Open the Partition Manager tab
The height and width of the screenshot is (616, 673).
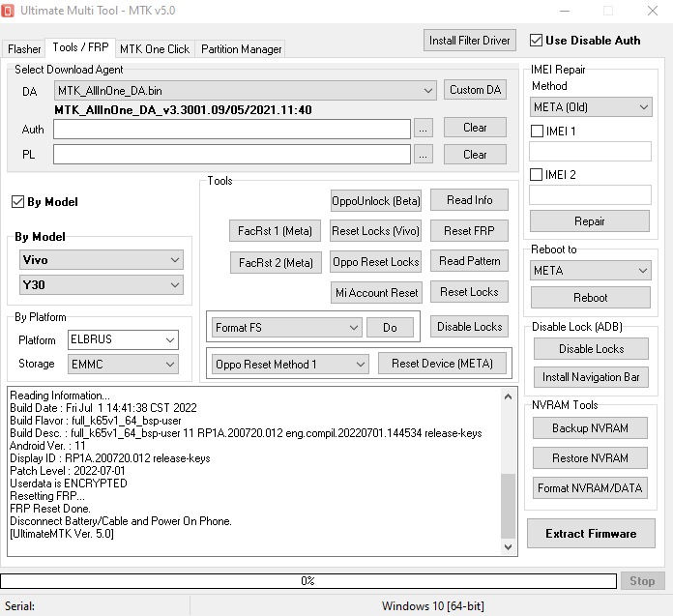point(241,49)
